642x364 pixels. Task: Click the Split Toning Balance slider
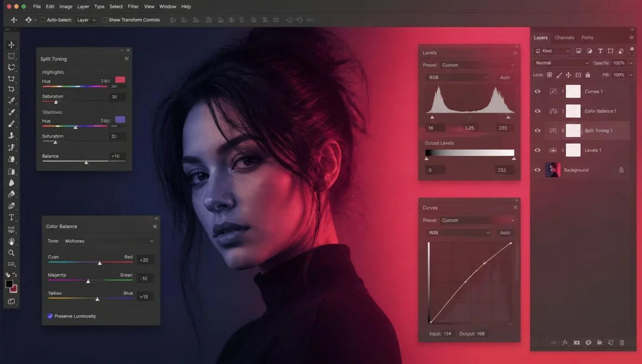(x=84, y=161)
